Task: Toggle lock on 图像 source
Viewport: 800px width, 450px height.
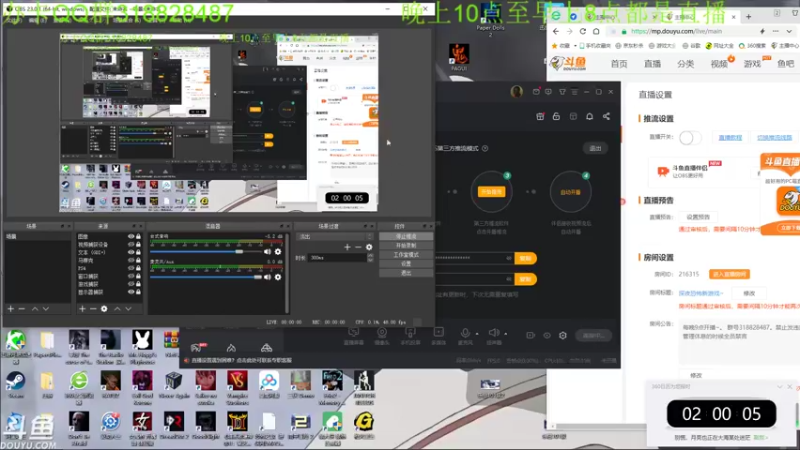Action: (138, 237)
